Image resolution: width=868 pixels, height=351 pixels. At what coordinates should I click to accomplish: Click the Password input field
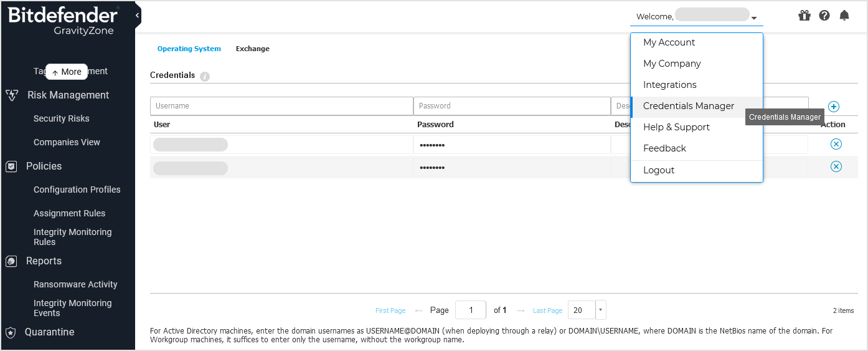point(512,106)
